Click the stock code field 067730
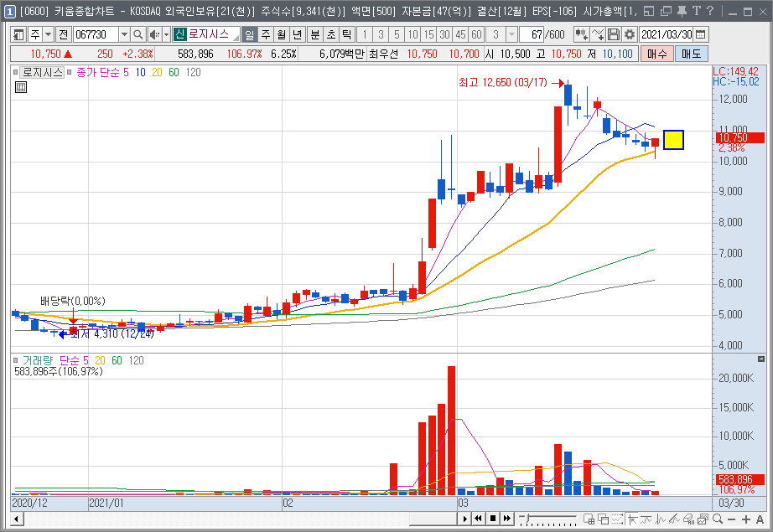Image resolution: width=773 pixels, height=532 pixels. tap(96, 34)
